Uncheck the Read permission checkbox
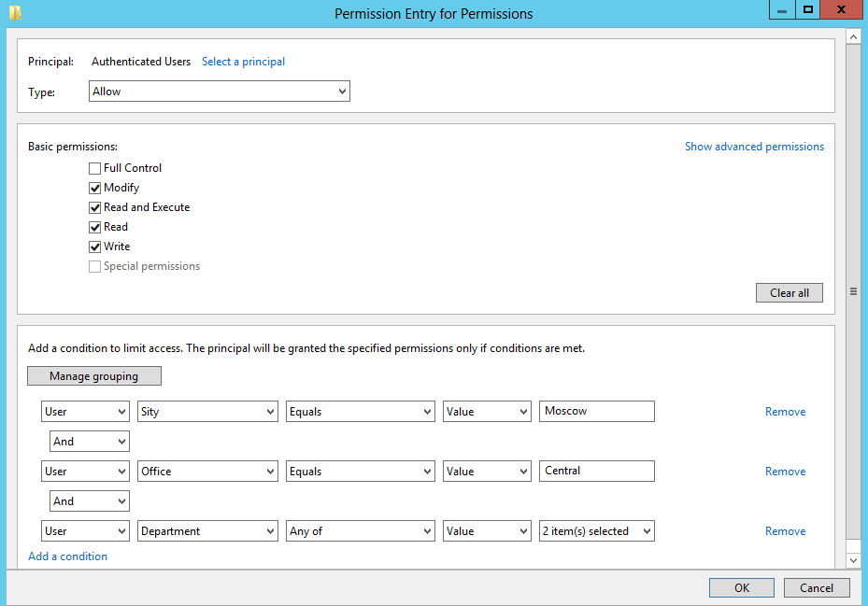 pyautogui.click(x=94, y=227)
